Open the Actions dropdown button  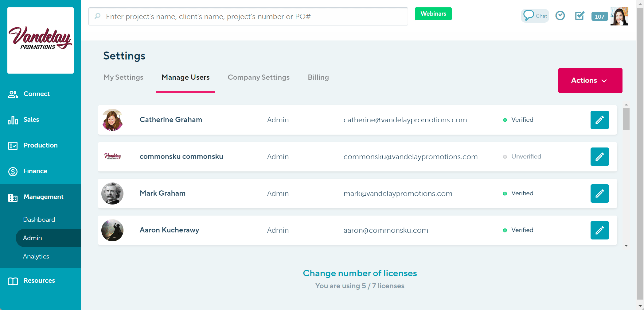coord(590,81)
